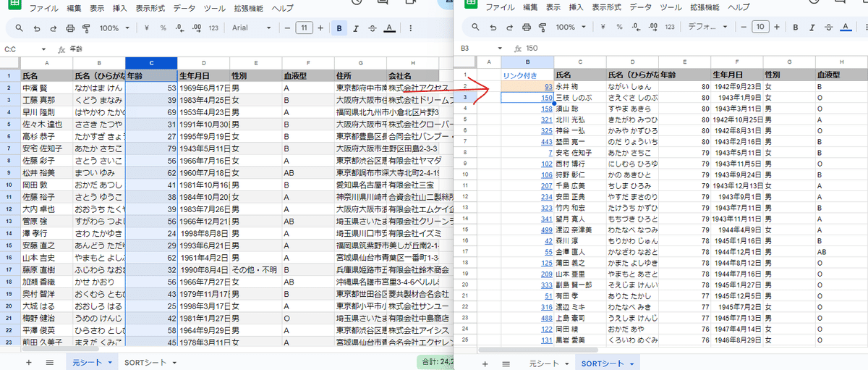The height and width of the screenshot is (370, 868).
Task: Open the zoom 100% dropdown in right window
Action: 570,27
